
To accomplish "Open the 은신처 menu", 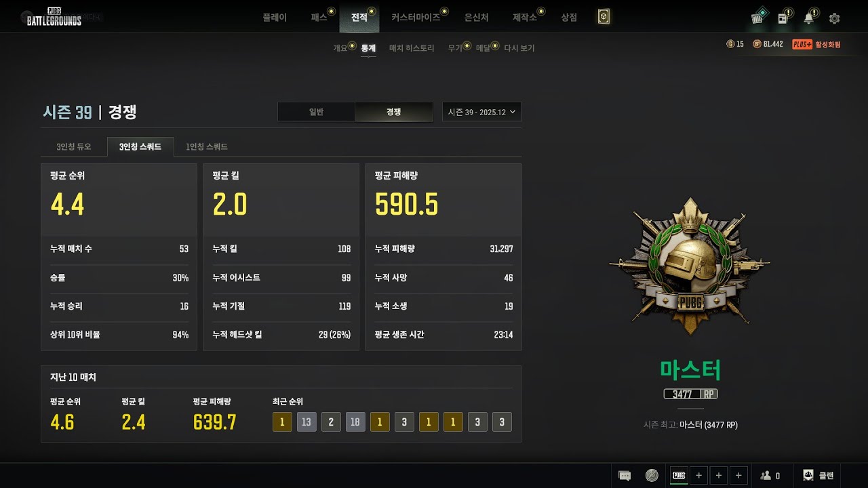I will pyautogui.click(x=477, y=18).
